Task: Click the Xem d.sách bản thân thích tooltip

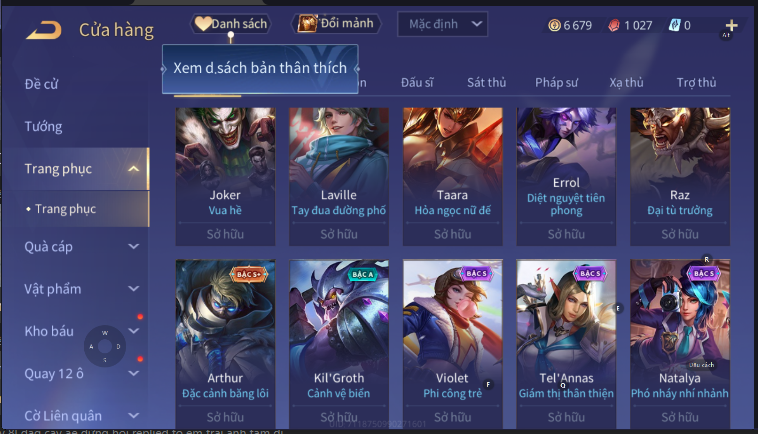Action: (x=260, y=69)
